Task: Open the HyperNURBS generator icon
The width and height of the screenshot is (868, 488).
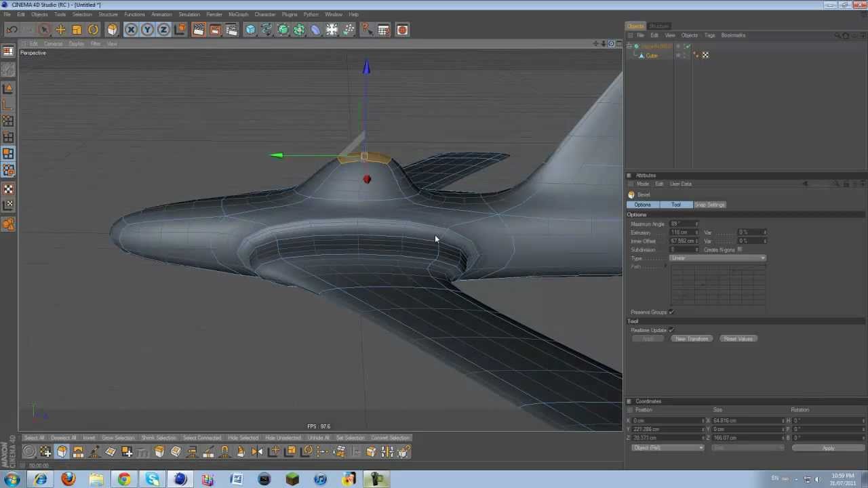Action: (x=283, y=30)
